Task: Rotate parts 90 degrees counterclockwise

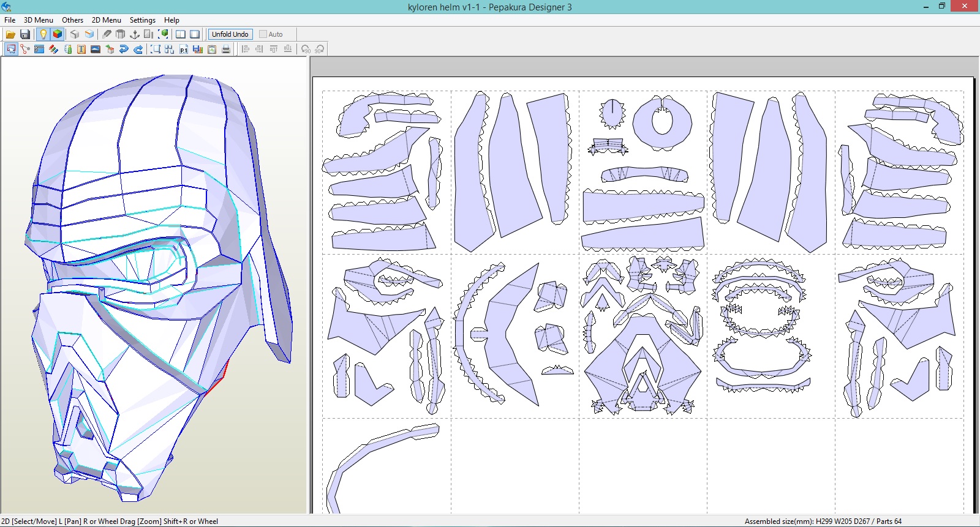Action: pyautogui.click(x=306, y=49)
